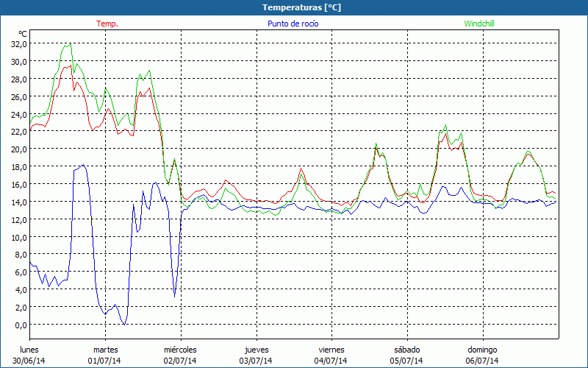The height and width of the screenshot is (368, 588).
Task: Click the 06/07/14 date label
Action: [x=482, y=361]
